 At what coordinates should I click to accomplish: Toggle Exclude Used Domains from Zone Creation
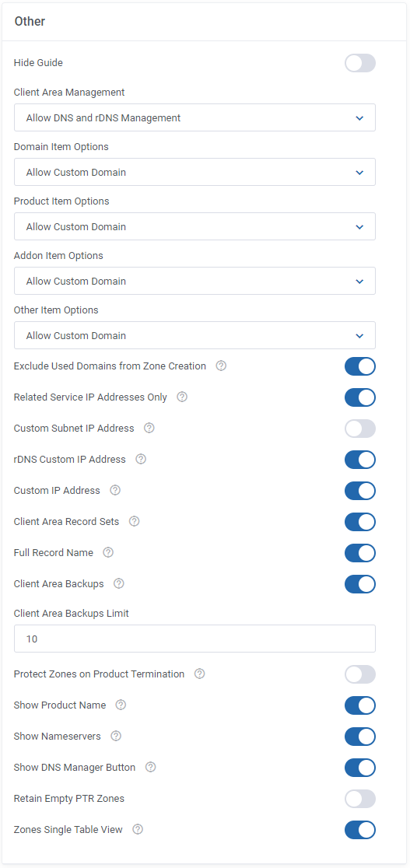360,366
